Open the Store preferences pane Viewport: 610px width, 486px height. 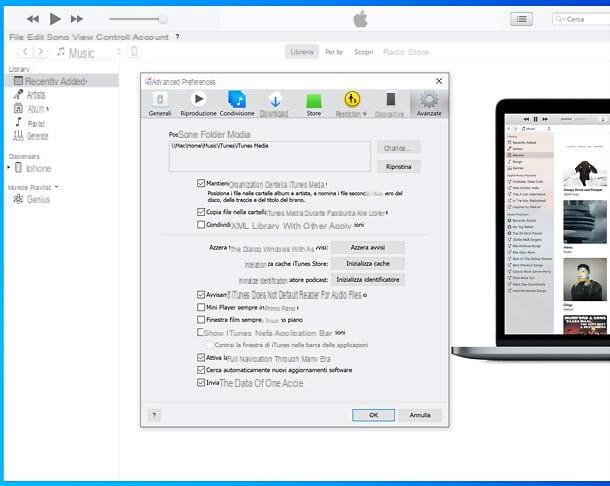point(314,104)
